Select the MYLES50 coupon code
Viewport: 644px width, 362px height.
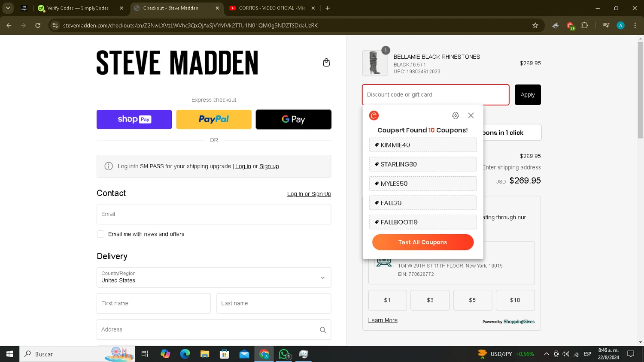(423, 184)
